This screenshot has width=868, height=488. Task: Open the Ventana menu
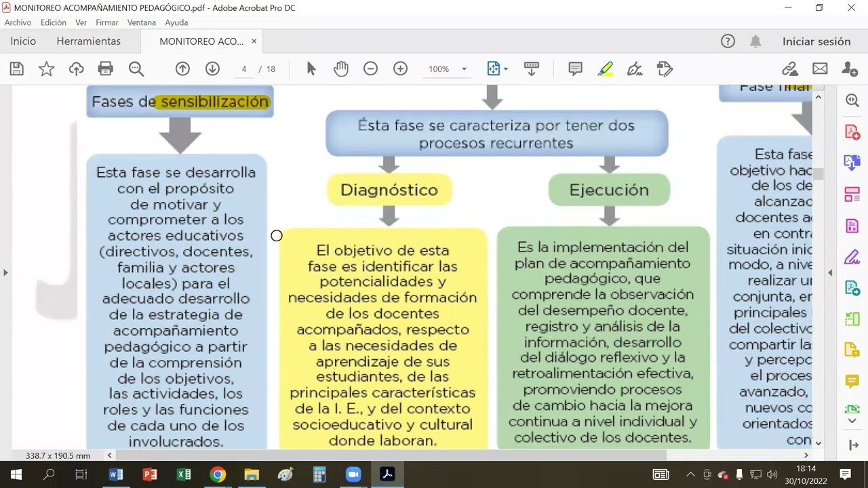(x=142, y=22)
